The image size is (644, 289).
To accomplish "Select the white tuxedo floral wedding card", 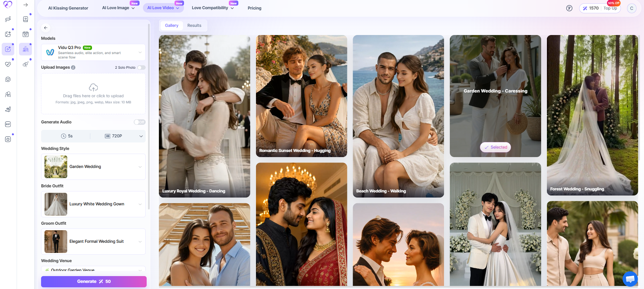I will click(x=495, y=224).
